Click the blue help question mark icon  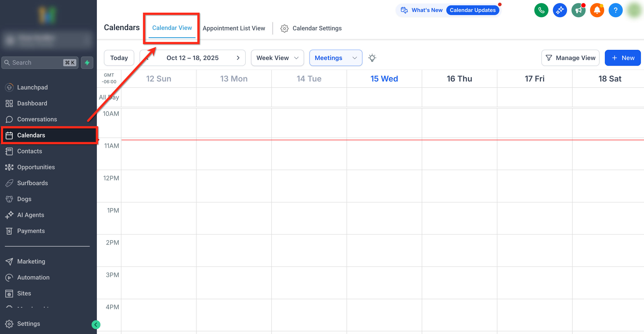click(615, 10)
